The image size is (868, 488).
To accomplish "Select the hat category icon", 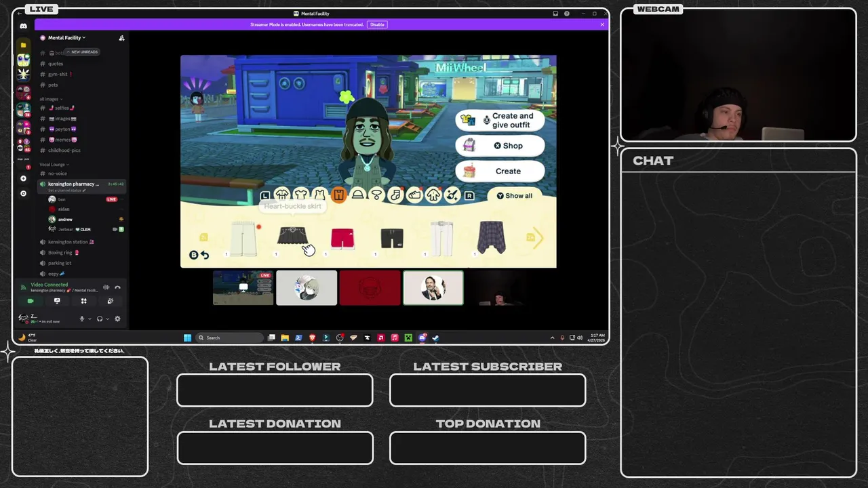I will (x=357, y=195).
